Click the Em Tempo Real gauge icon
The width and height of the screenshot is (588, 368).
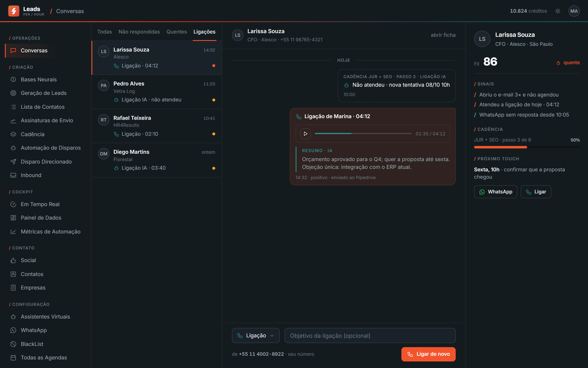click(13, 204)
